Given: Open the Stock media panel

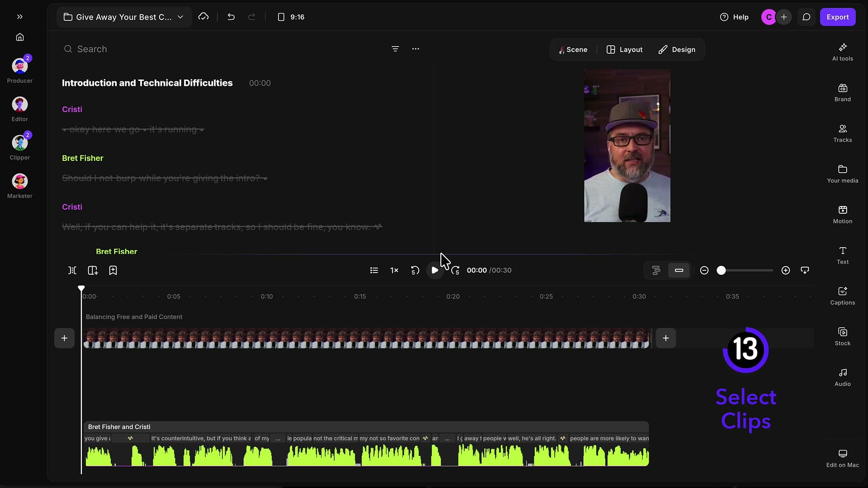Looking at the screenshot, I should click(x=843, y=337).
